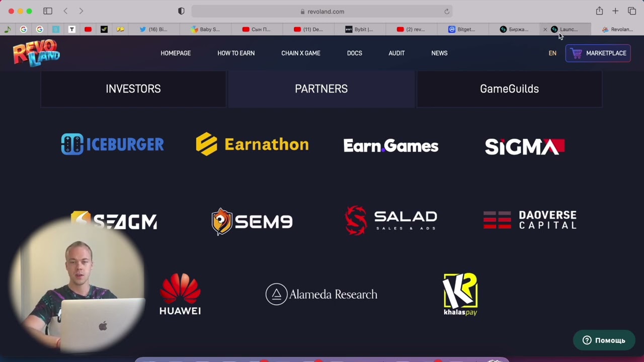The image size is (644, 362).
Task: Open the pinned yellow icon tab
Action: (x=120, y=29)
